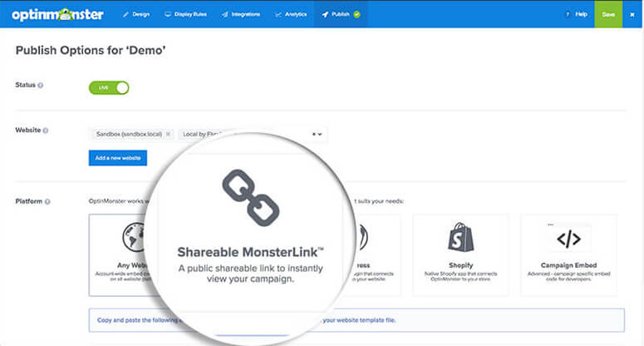This screenshot has height=346, width=644.
Task: Remove the Sandbox (sandbox.local) website tag
Action: 168,134
